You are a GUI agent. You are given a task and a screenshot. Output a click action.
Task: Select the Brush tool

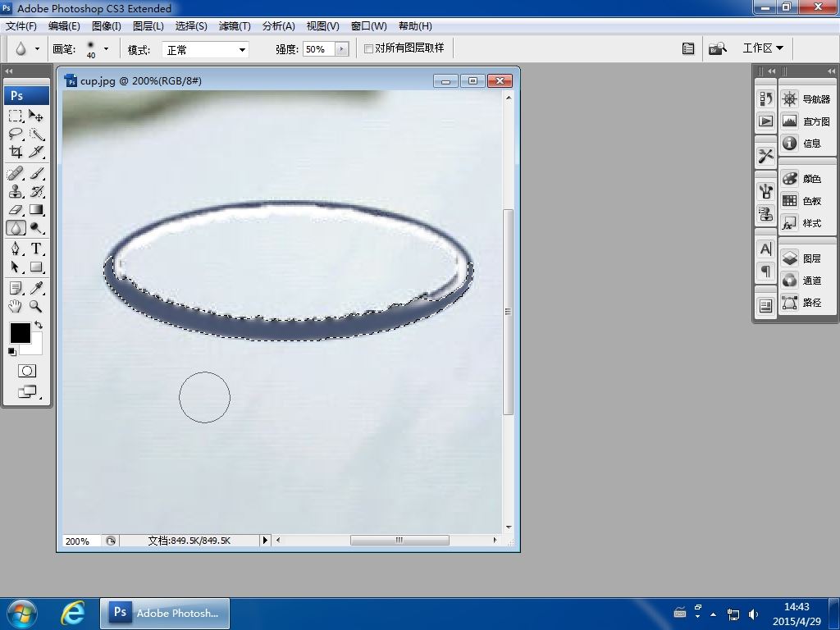36,174
